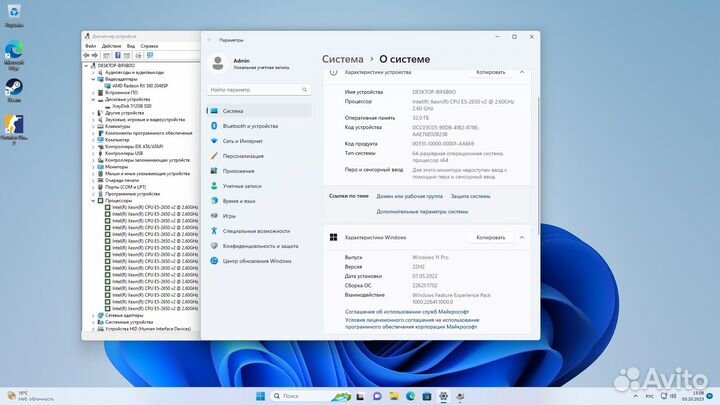Image resolution: width=720 pixels, height=405 pixels.
Task: Select Корзина recycle bin on desktop
Action: (14, 16)
